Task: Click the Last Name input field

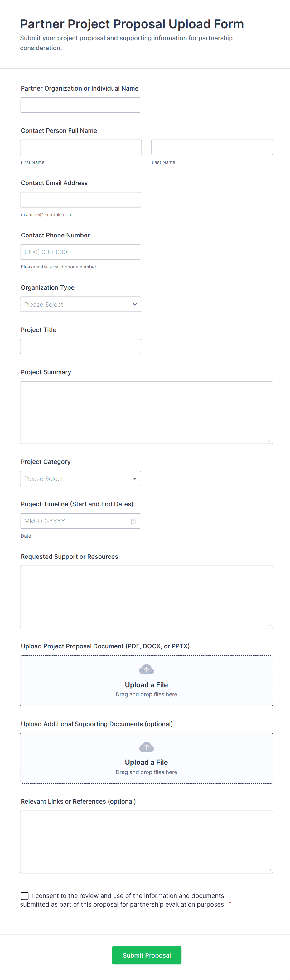Action: [x=211, y=147]
